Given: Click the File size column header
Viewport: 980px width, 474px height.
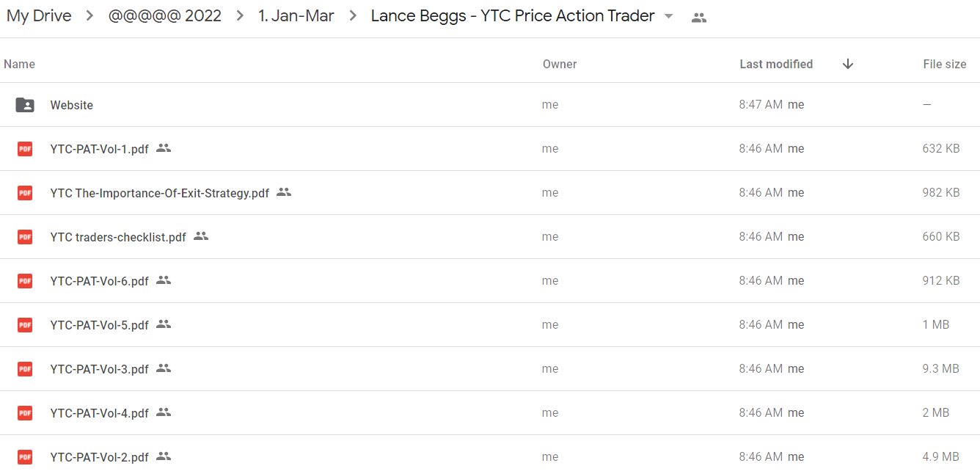Looking at the screenshot, I should pyautogui.click(x=945, y=64).
